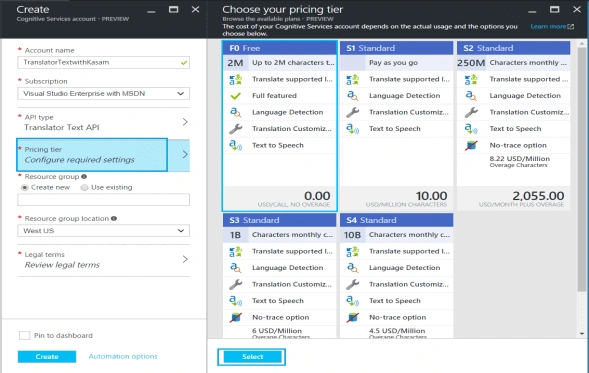Click green checkmark Full featured icon
This screenshot has width=589, height=373.
pyautogui.click(x=236, y=96)
